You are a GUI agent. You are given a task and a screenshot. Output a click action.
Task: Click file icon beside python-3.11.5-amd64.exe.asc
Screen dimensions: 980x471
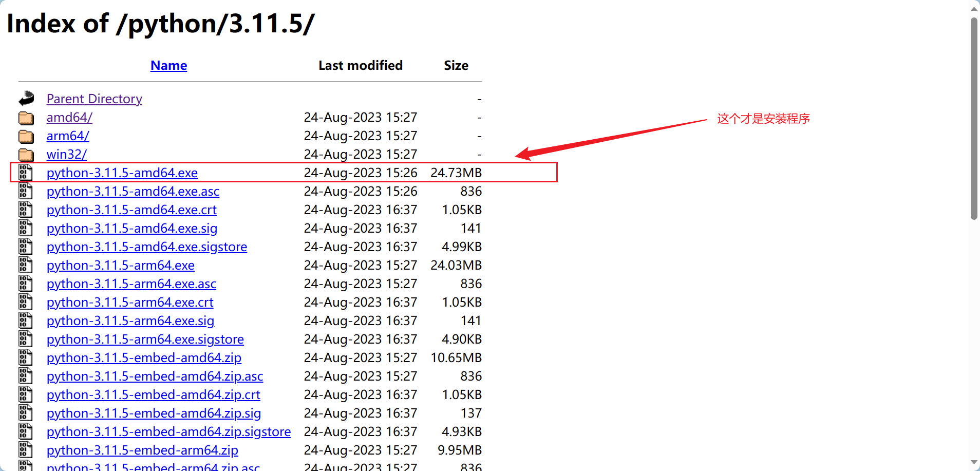point(26,191)
